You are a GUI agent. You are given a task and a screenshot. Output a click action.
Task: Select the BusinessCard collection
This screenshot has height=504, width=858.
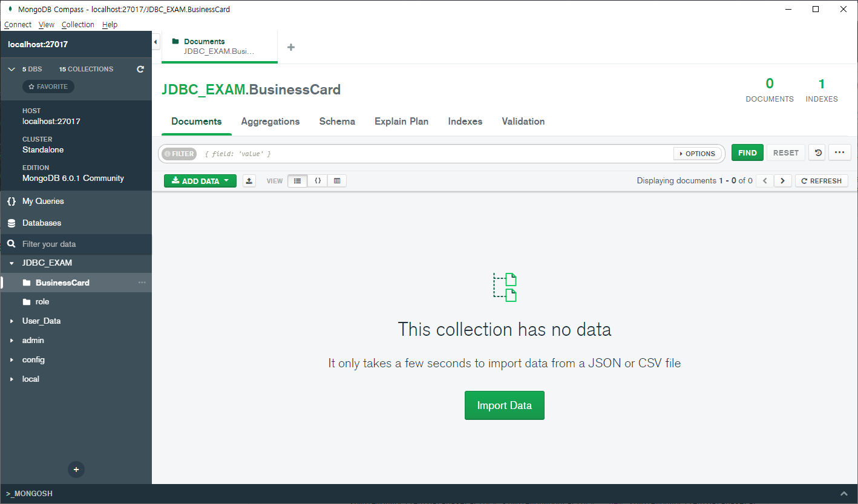[x=76, y=283]
